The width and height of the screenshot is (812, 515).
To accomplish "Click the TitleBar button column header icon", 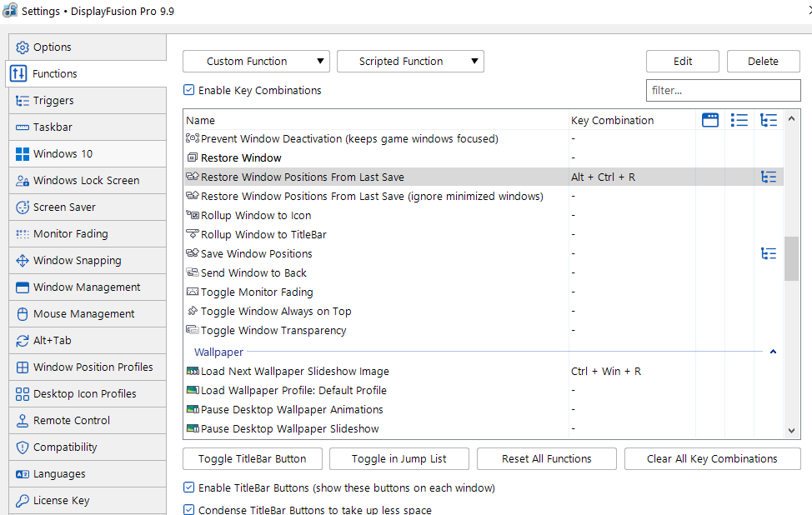I will [710, 120].
